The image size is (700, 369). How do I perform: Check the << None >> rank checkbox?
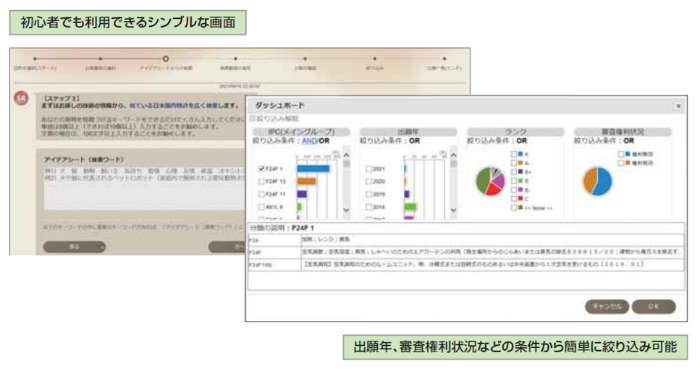coord(514,207)
